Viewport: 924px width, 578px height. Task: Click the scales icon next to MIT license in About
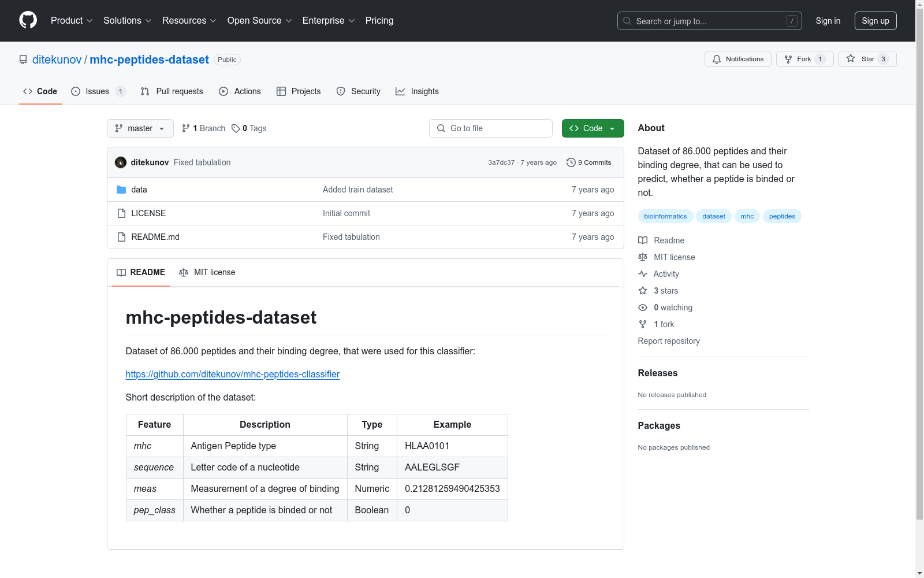[x=643, y=257]
